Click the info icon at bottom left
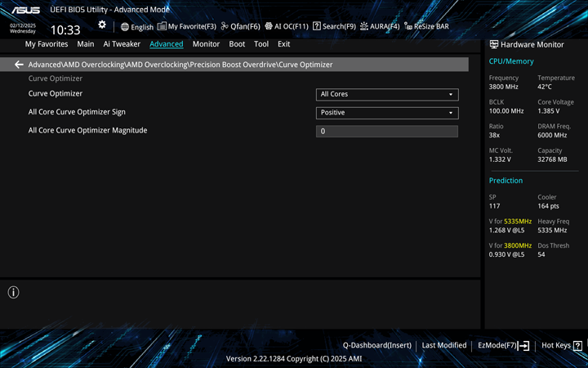 tap(13, 292)
